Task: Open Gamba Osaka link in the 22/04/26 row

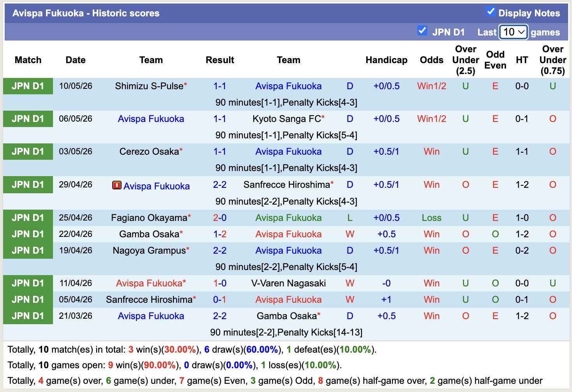Action: [149, 234]
